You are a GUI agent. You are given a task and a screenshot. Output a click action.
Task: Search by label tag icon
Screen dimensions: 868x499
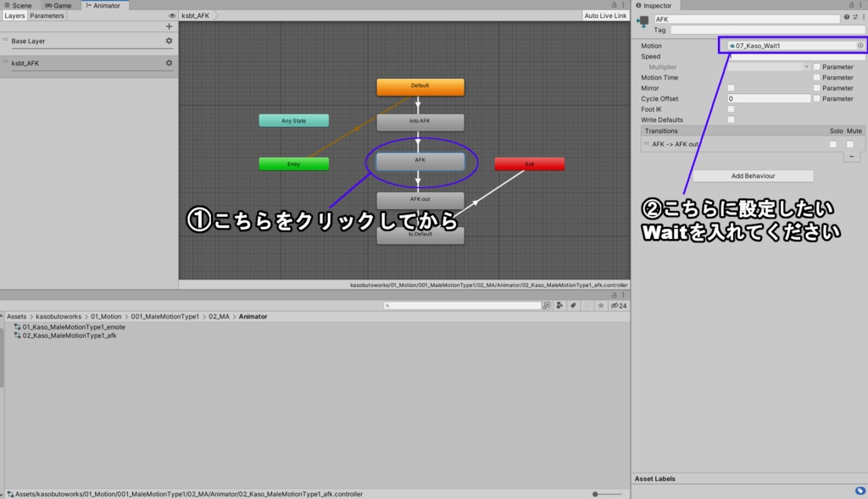573,305
